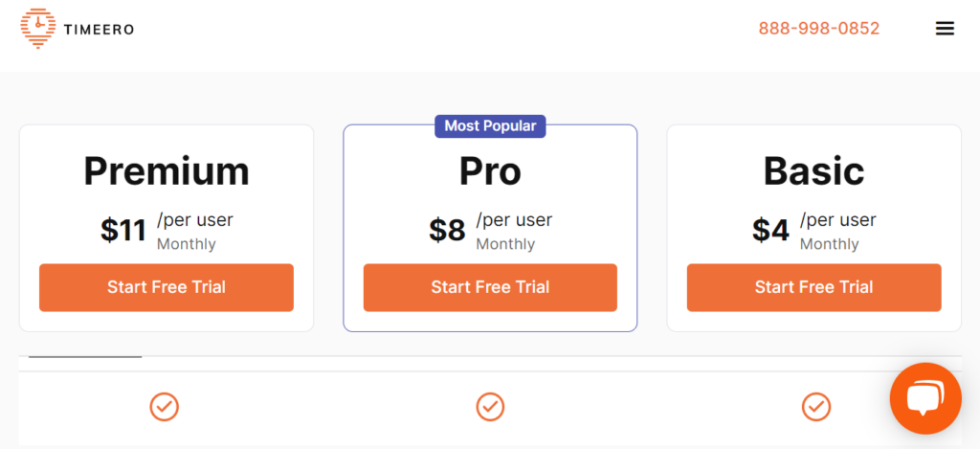
Task: Click the $8 Pro price
Action: click(447, 231)
